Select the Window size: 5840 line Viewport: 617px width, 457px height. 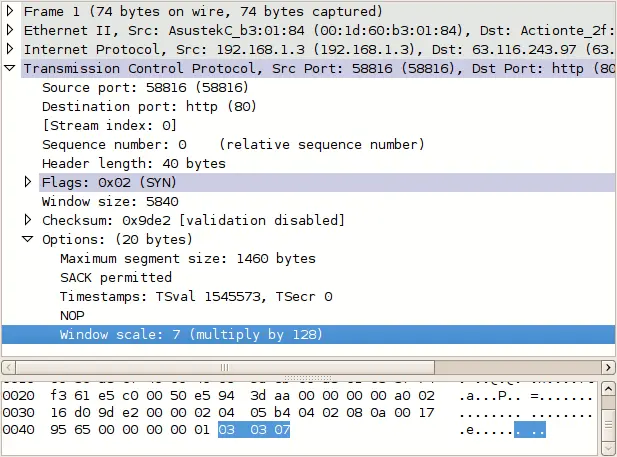click(x=110, y=202)
